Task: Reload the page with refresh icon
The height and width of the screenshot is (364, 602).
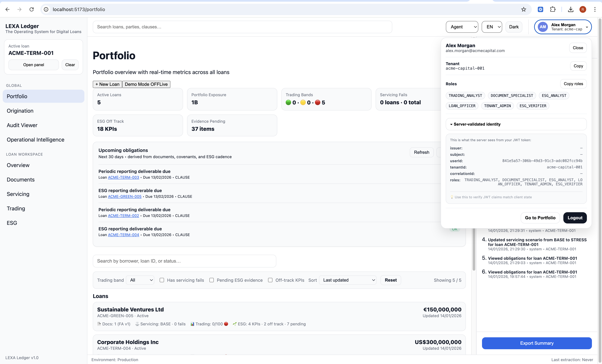Action: [x=32, y=9]
